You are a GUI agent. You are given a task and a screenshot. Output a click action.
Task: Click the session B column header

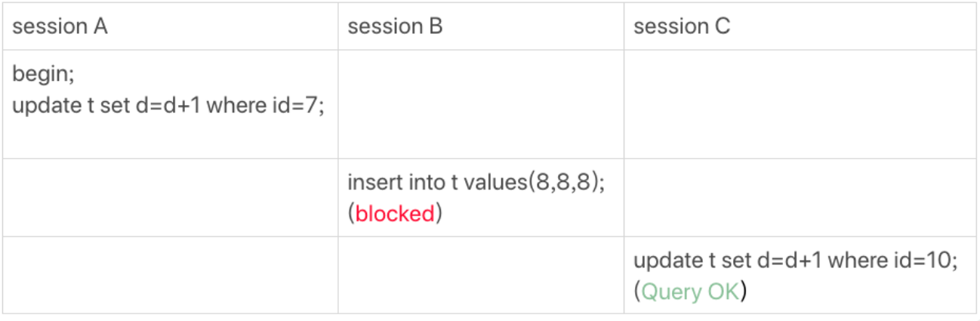pyautogui.click(x=395, y=27)
